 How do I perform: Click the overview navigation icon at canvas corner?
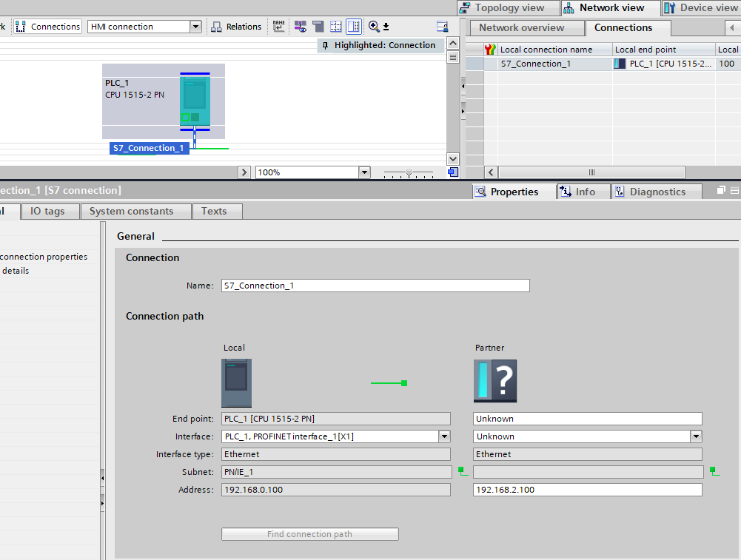(453, 172)
